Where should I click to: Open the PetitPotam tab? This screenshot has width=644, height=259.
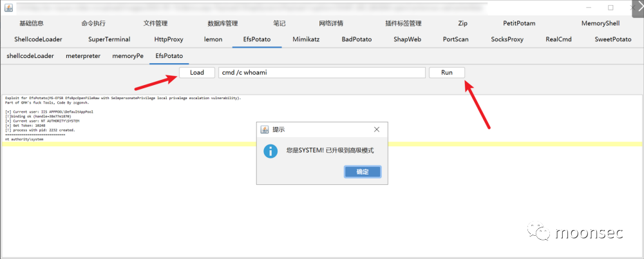point(519,23)
